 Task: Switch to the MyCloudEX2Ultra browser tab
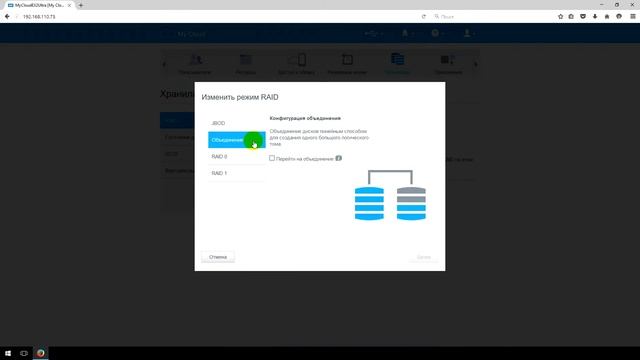coord(40,5)
